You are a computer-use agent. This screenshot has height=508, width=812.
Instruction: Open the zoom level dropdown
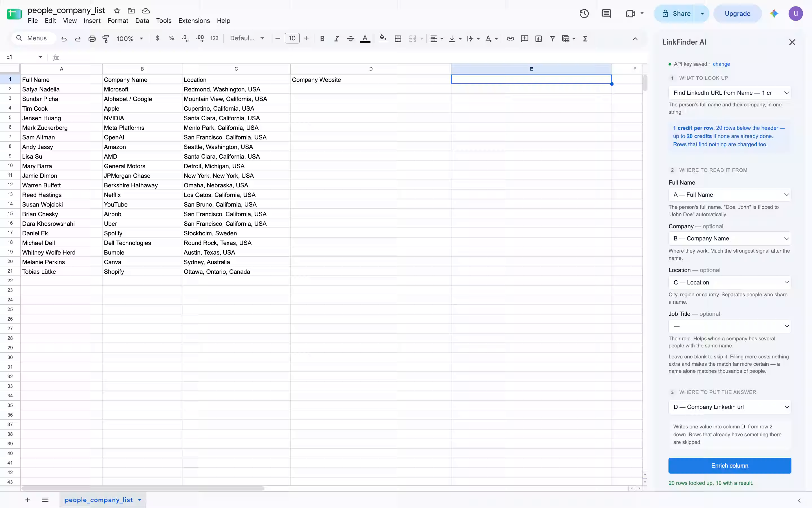pyautogui.click(x=130, y=39)
